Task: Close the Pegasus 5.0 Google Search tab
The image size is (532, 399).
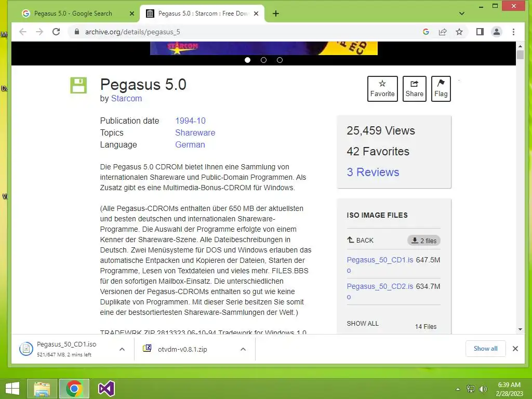Action: pos(132,14)
